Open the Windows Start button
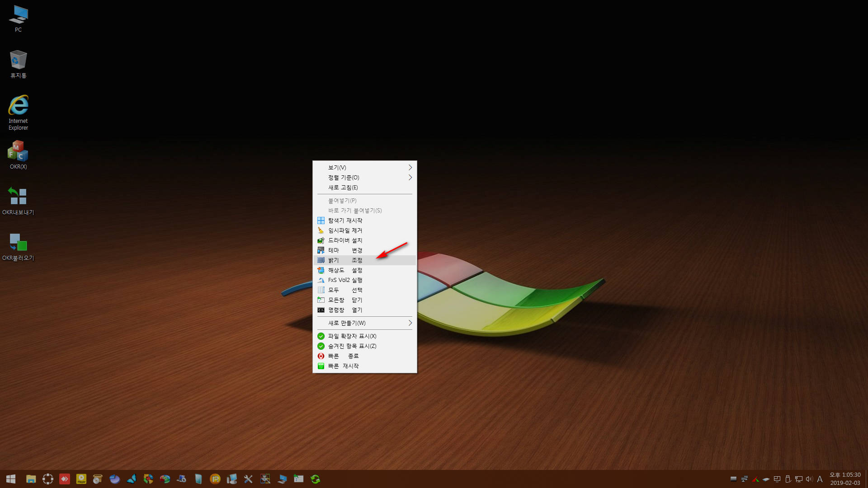 [11, 479]
